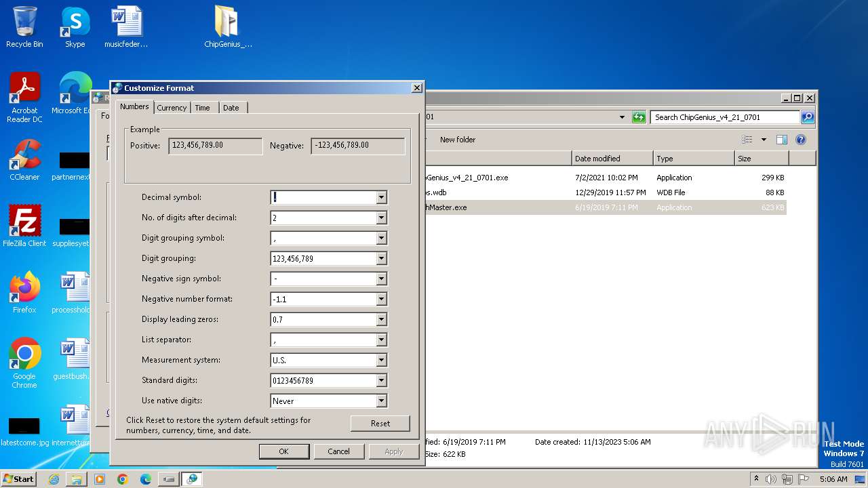Click the Start button
Screen dimensions: 868x488
click(19, 479)
